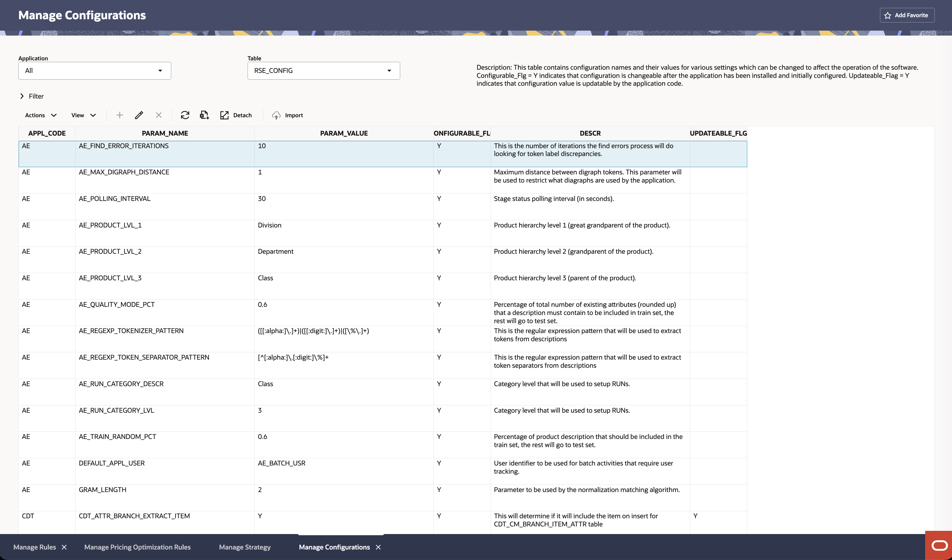Click the red Oracle logo button
This screenshot has height=560, width=952.
pyautogui.click(x=939, y=546)
